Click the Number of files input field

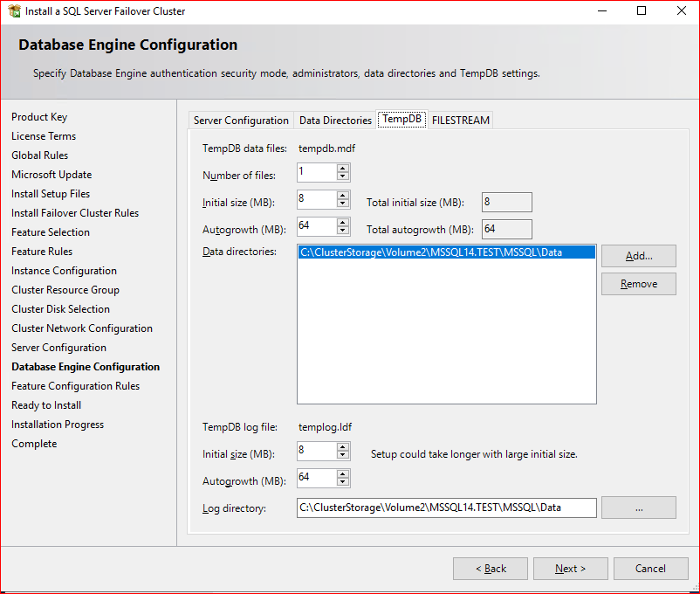click(318, 172)
